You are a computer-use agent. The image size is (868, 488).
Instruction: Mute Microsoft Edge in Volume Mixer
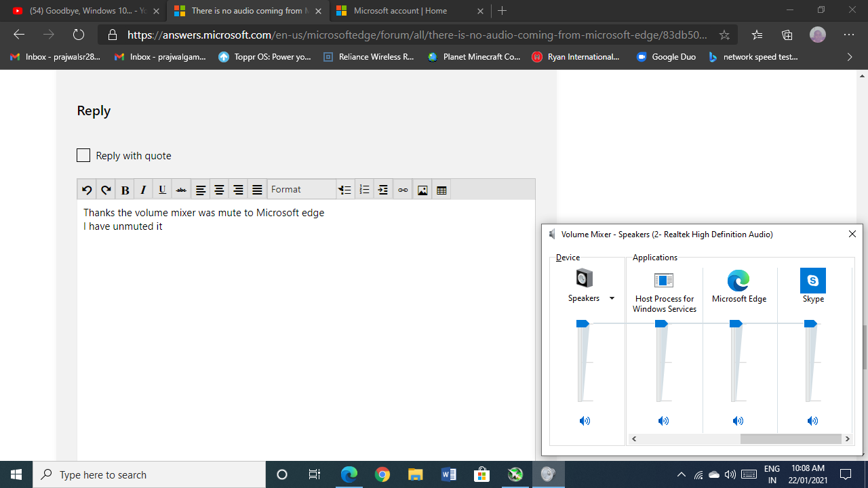tap(738, 421)
